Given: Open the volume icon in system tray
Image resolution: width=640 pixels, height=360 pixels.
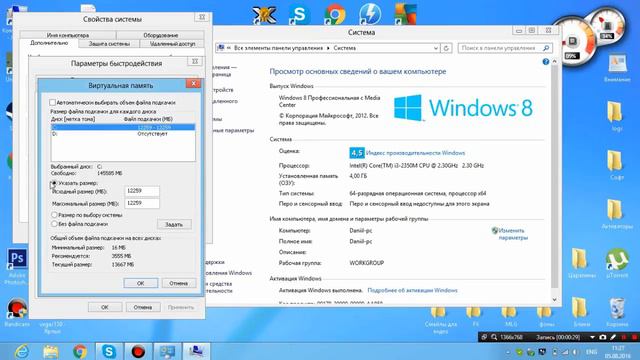Looking at the screenshot, I should click(575, 352).
